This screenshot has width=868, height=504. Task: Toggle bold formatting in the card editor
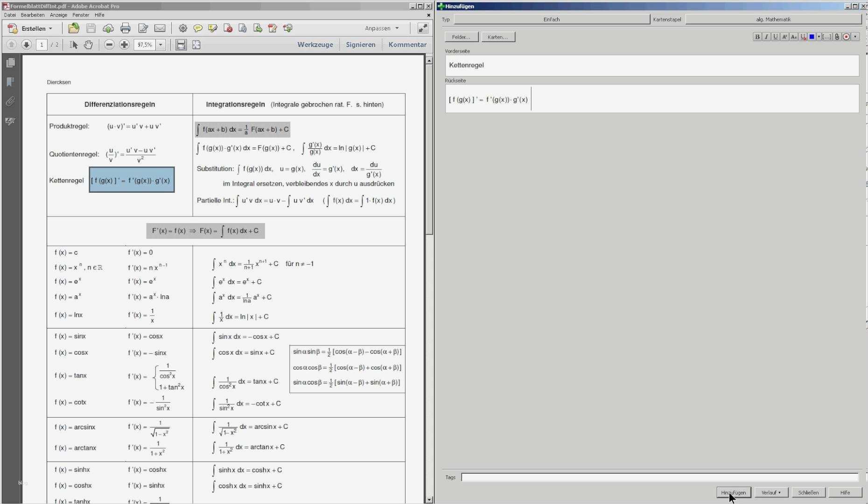(x=757, y=37)
